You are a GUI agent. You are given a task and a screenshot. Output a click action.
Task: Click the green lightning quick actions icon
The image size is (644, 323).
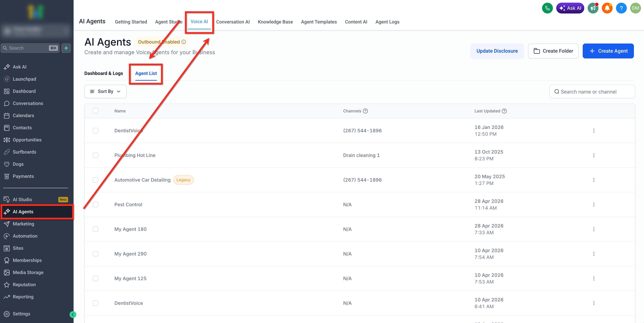point(66,48)
